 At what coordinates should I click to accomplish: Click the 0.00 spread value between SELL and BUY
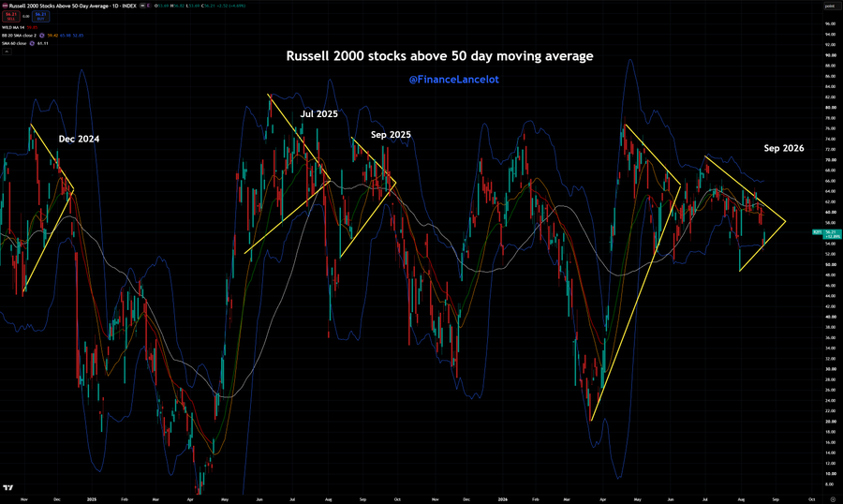click(x=26, y=16)
